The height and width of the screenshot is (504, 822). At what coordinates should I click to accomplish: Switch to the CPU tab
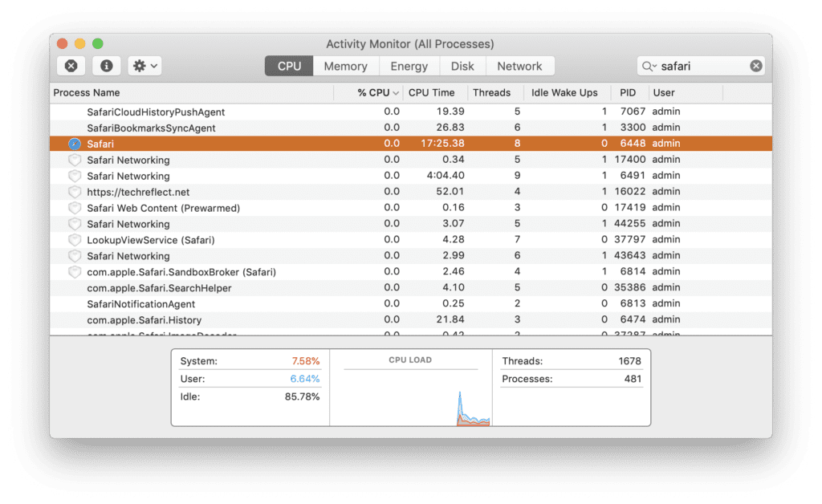[x=289, y=66]
